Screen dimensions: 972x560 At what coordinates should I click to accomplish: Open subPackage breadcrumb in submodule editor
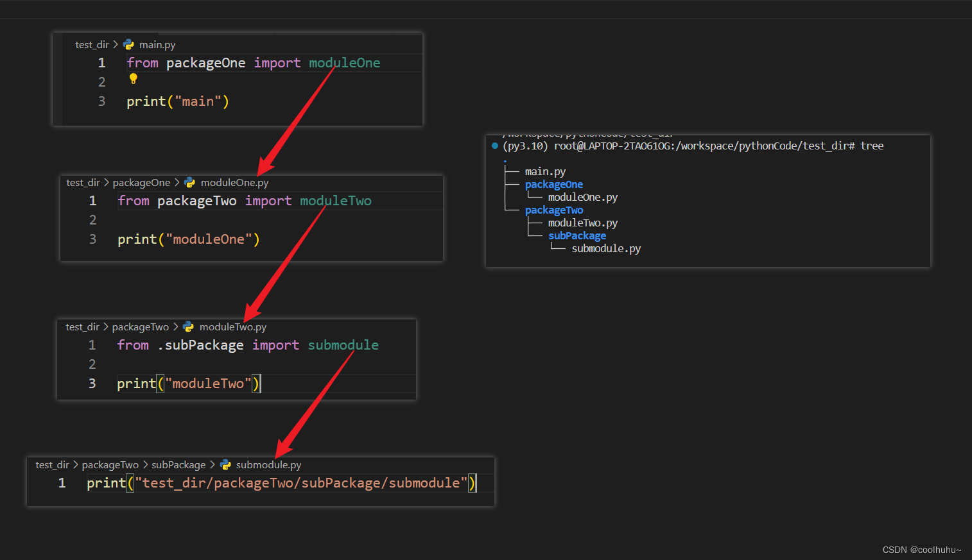tap(178, 464)
